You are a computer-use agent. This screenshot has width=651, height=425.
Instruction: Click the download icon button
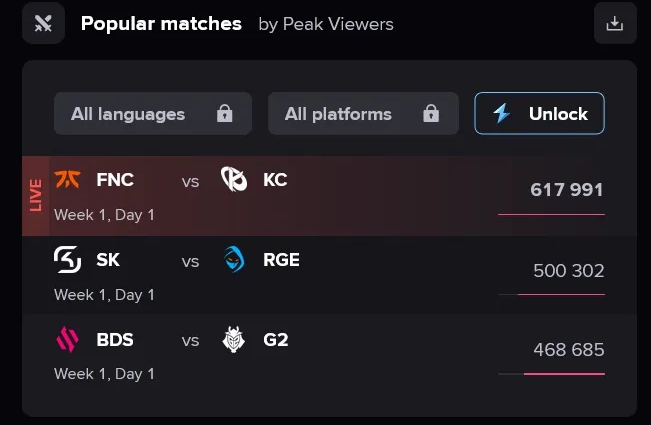(615, 23)
